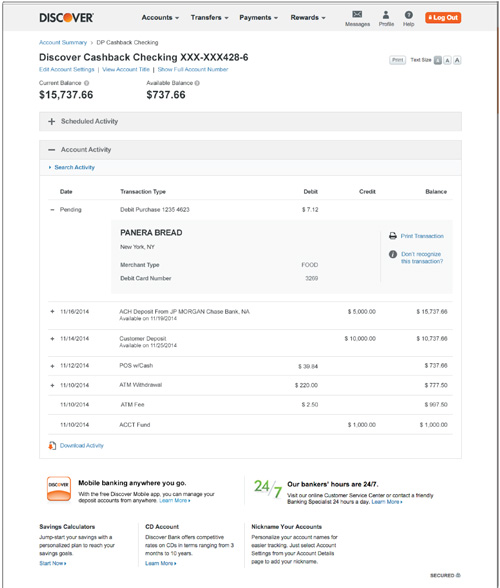Open Edit Account Settings link
This screenshot has width=500, height=588.
click(x=67, y=69)
